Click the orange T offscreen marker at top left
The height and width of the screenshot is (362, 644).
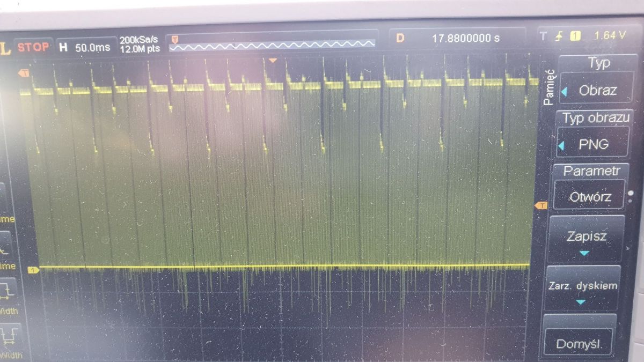point(24,72)
